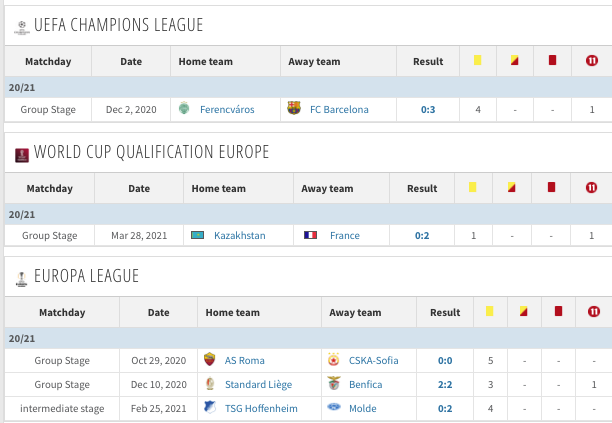Screen dimensions: 612x423
Task: Click the Kazakhstan flag icon
Action: tap(197, 235)
